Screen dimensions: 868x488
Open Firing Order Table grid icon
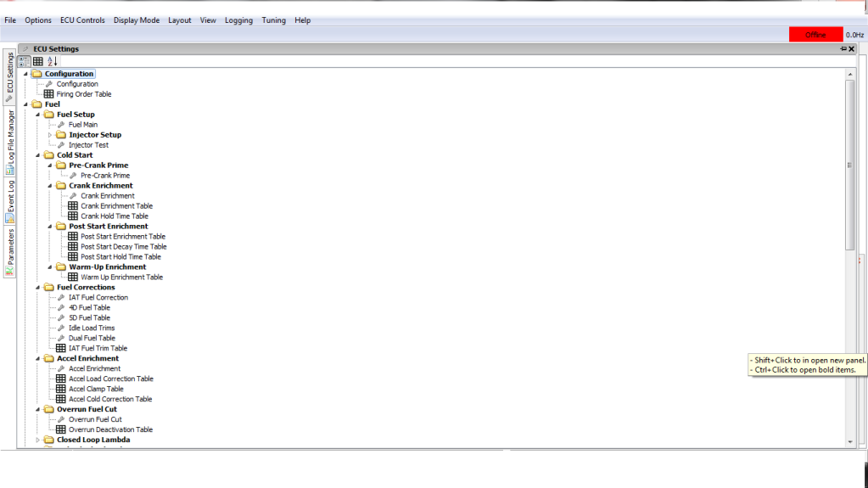point(48,94)
